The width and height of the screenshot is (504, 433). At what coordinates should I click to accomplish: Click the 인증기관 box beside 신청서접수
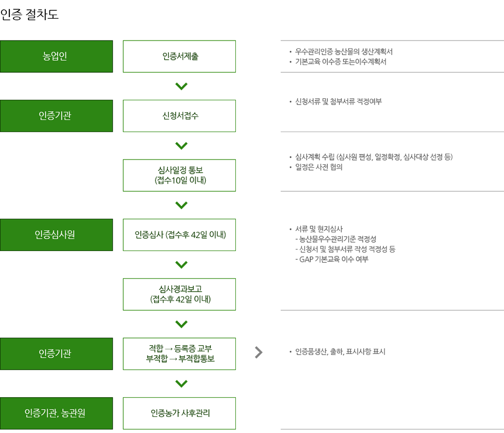point(56,116)
